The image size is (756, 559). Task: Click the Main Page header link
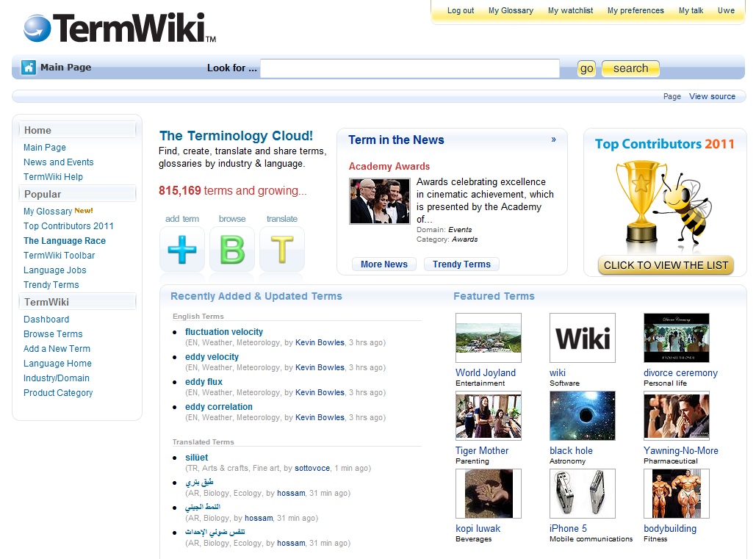point(65,68)
